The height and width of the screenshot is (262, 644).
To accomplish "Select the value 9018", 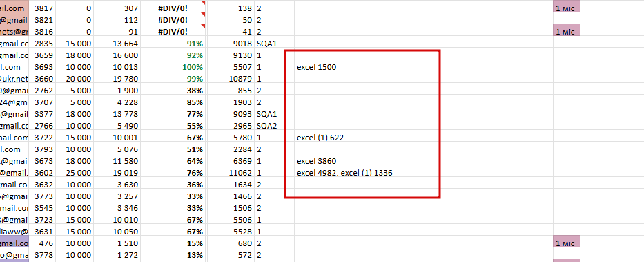I will point(231,44).
